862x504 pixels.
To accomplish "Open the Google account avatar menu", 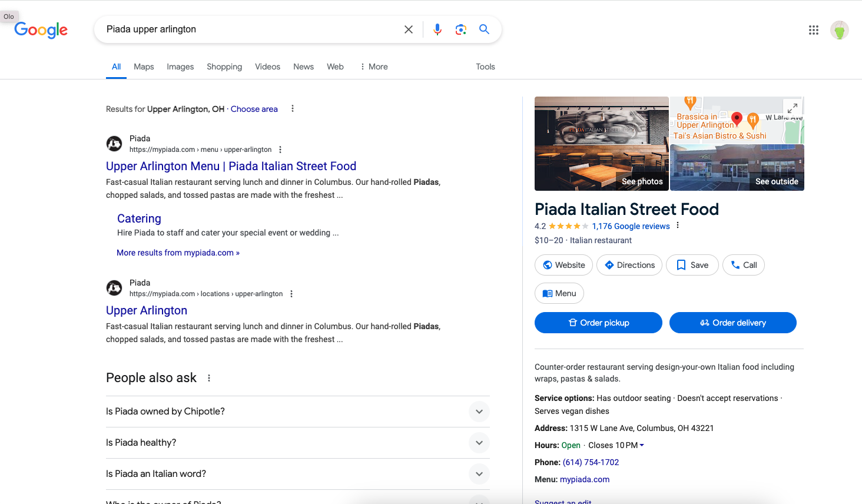I will point(840,30).
